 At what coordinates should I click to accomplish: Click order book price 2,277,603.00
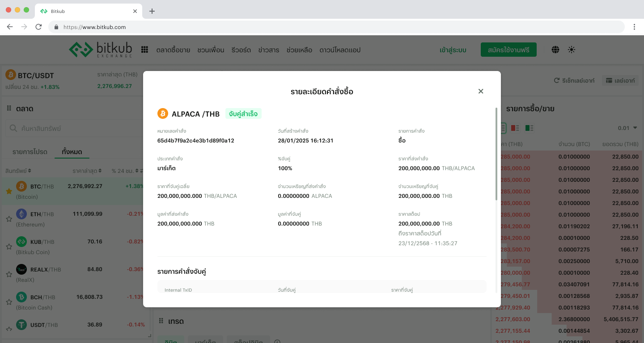[x=513, y=319]
